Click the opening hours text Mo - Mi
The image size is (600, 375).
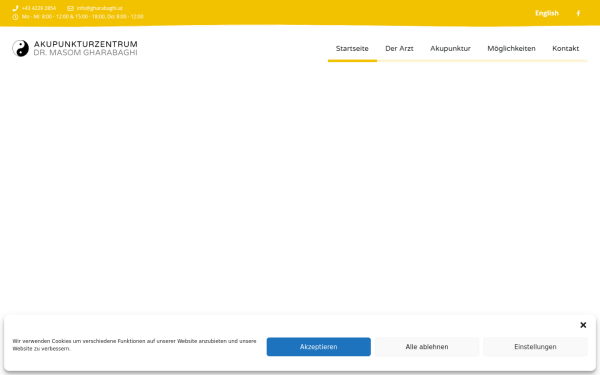tap(83, 17)
